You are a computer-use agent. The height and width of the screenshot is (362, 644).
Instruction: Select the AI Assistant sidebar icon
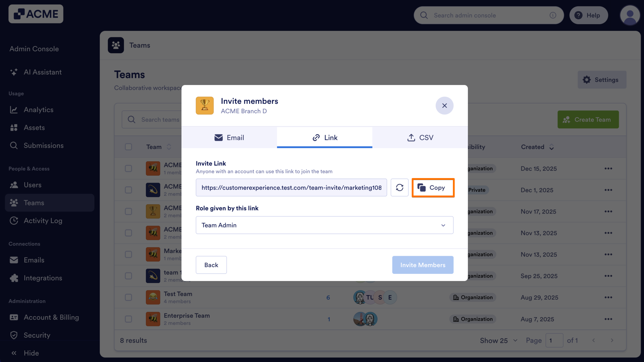click(14, 72)
